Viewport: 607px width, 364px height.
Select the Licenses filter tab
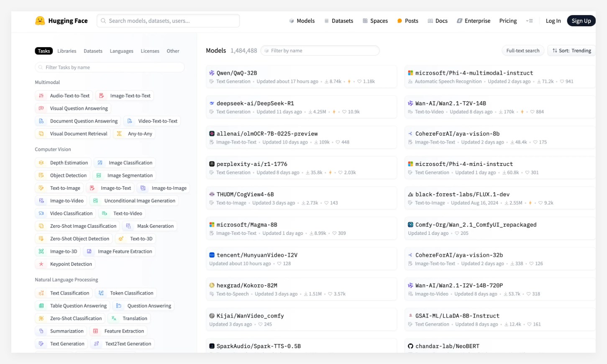[x=150, y=51]
